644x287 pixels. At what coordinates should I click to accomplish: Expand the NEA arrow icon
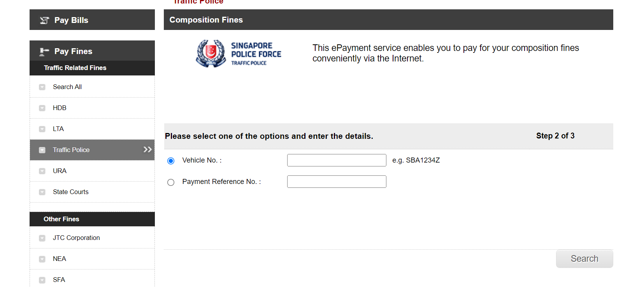tap(42, 259)
